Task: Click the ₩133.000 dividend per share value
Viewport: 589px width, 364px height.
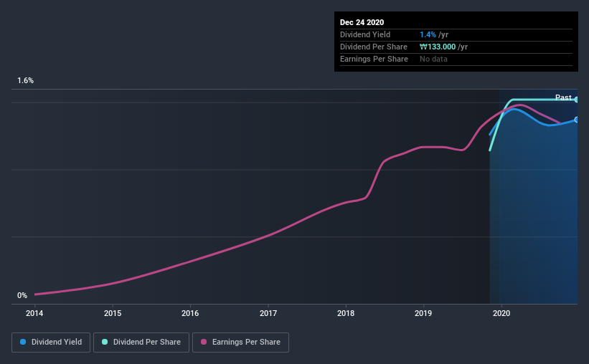Action: (438, 47)
